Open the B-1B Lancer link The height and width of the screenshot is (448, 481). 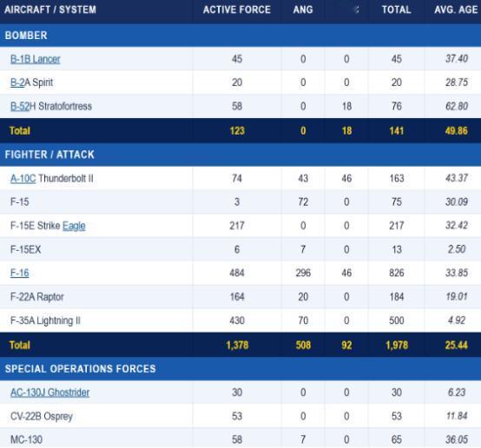pyautogui.click(x=36, y=59)
